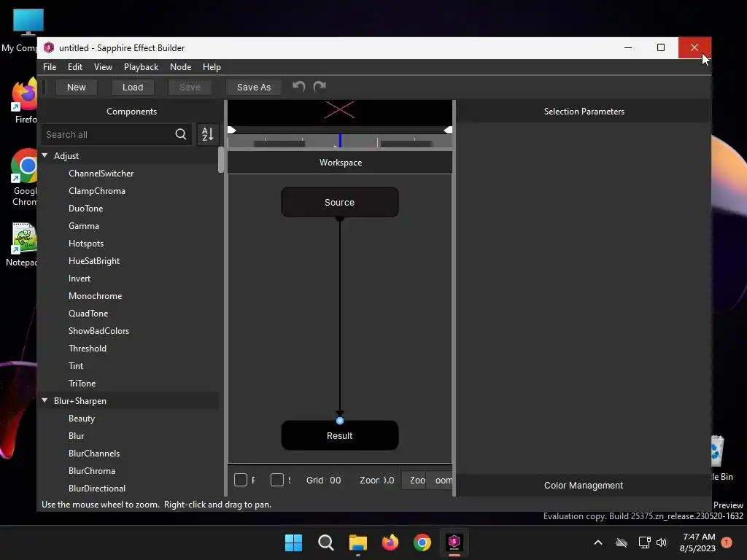Click in the Search all input field
The height and width of the screenshot is (560, 747).
(x=109, y=134)
